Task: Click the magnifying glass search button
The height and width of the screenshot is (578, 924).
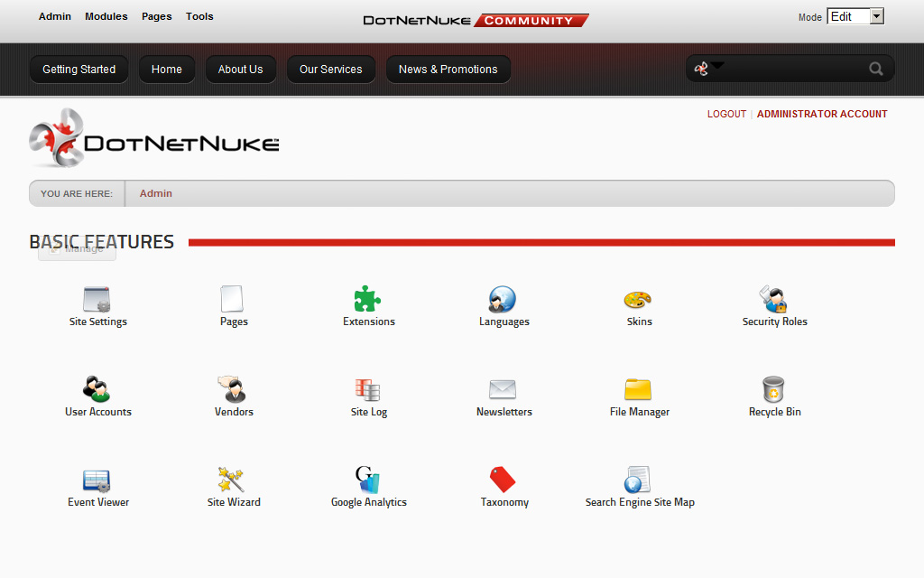Action: coord(875,69)
